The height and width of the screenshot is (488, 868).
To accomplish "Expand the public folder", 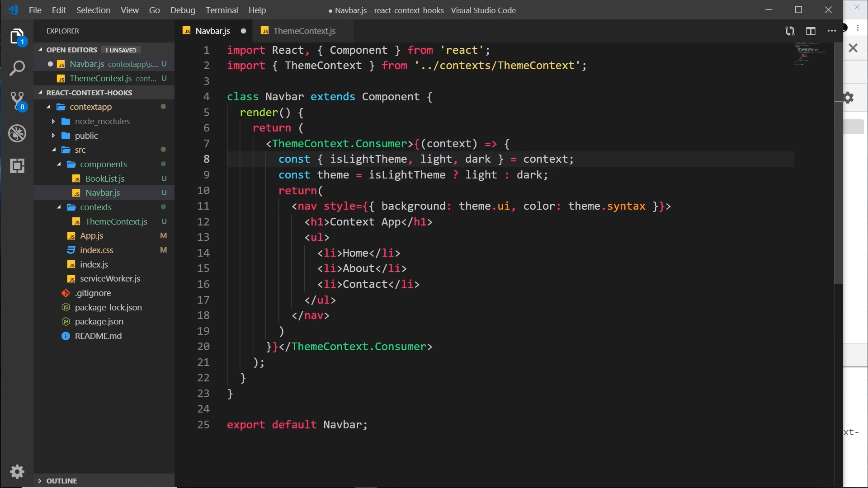I will (x=86, y=136).
